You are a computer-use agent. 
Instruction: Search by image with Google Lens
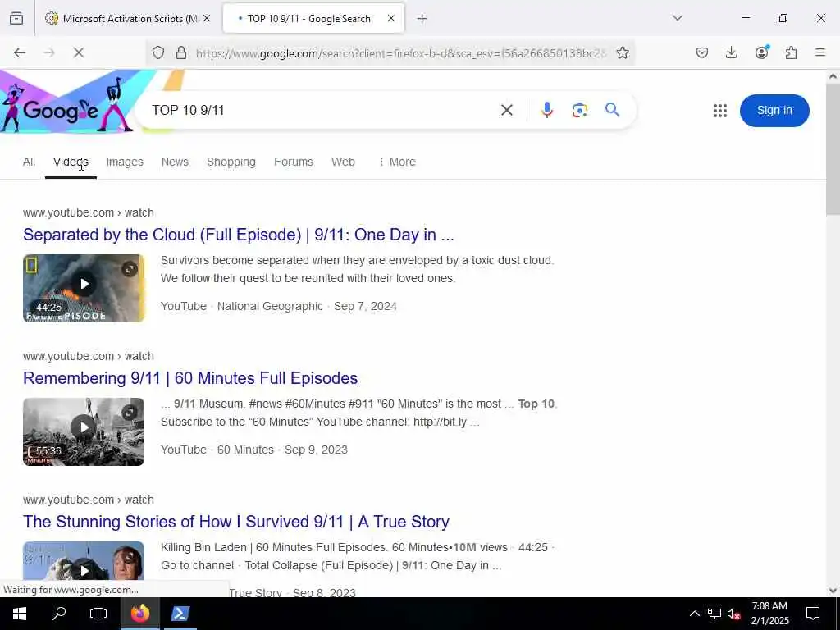(x=580, y=111)
